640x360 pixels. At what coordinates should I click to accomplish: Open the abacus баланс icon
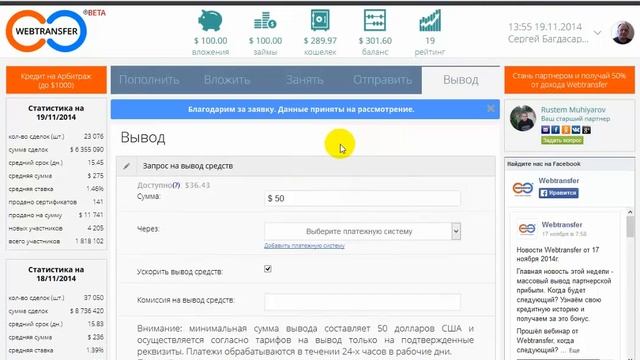point(375,20)
